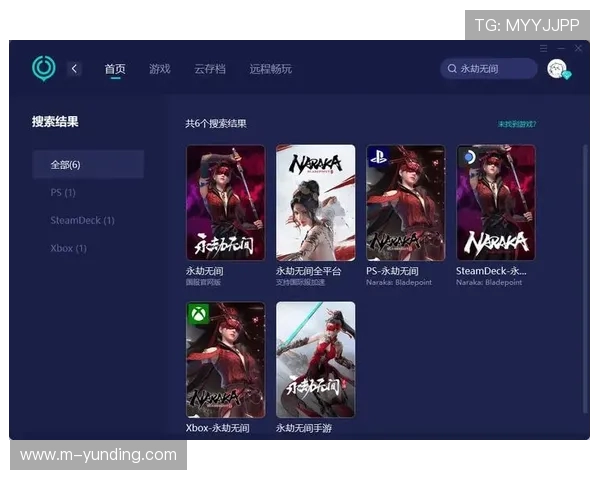Click the search magnifier icon
Image resolution: width=600 pixels, height=480 pixels.
451,69
